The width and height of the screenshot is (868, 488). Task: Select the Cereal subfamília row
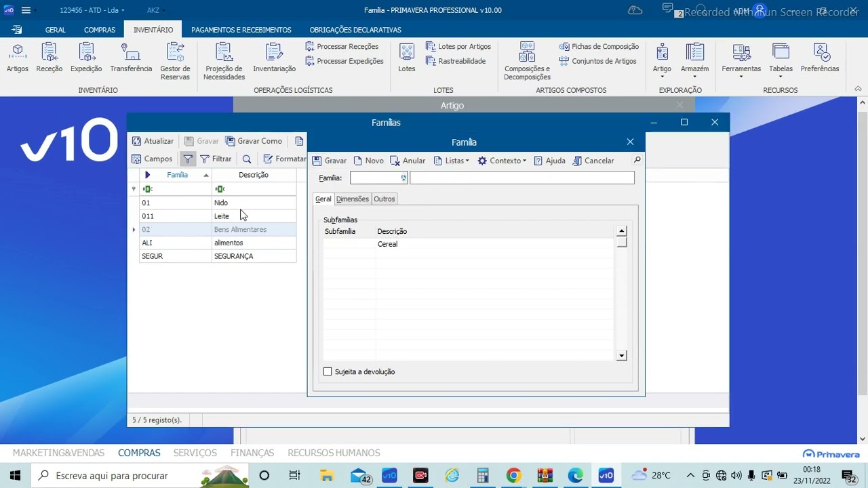[x=469, y=244]
